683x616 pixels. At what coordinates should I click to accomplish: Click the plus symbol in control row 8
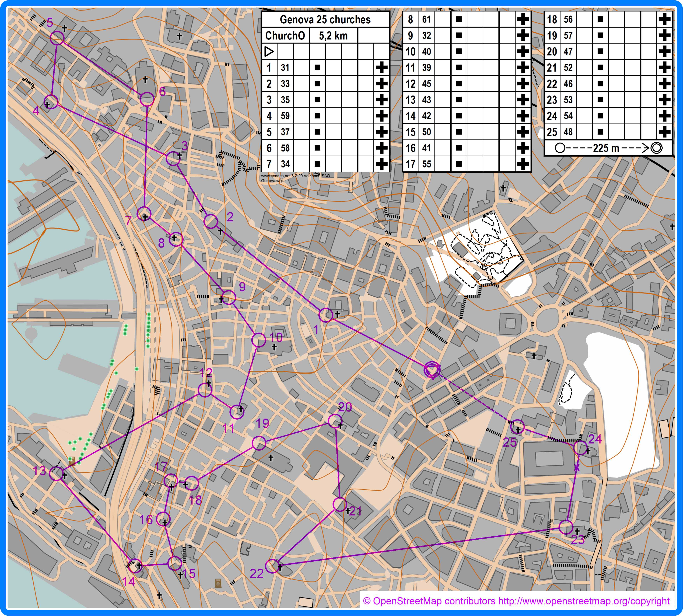point(523,19)
